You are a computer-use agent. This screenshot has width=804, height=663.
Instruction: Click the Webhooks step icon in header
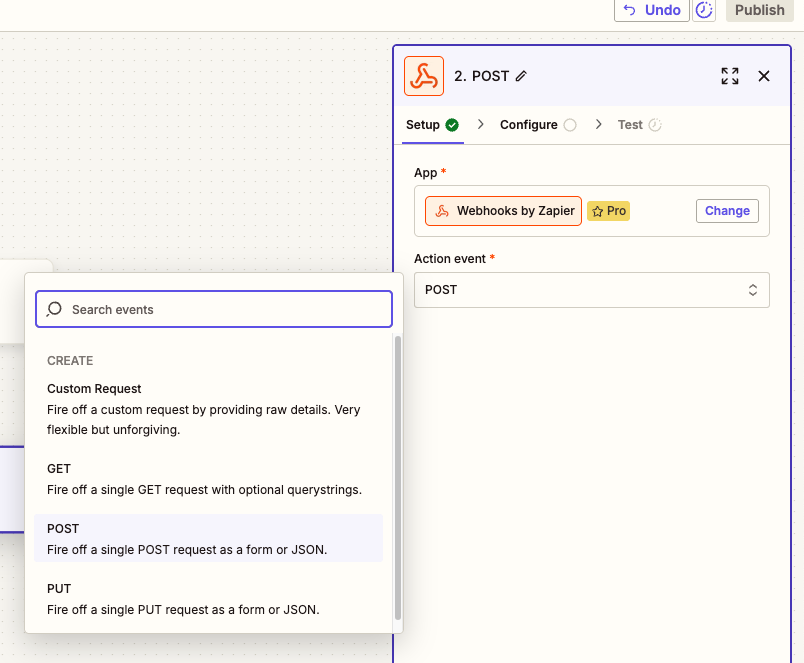pyautogui.click(x=424, y=76)
